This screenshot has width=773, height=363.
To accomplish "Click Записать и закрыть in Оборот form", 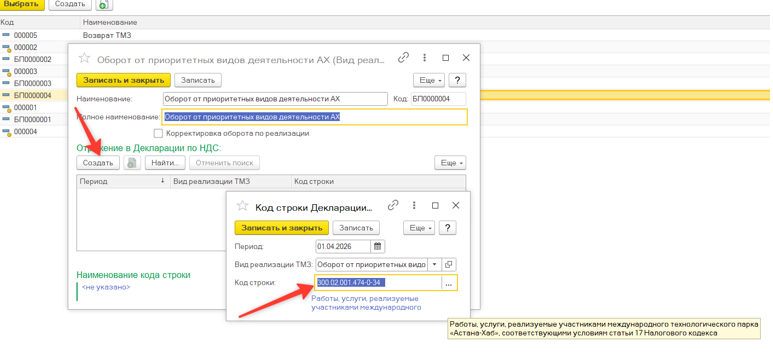I will 123,80.
